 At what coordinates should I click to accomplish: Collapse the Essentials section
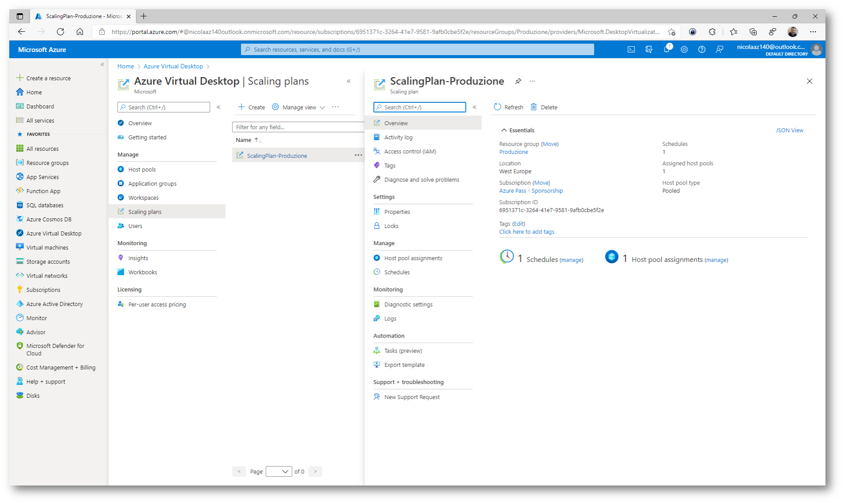coord(518,130)
